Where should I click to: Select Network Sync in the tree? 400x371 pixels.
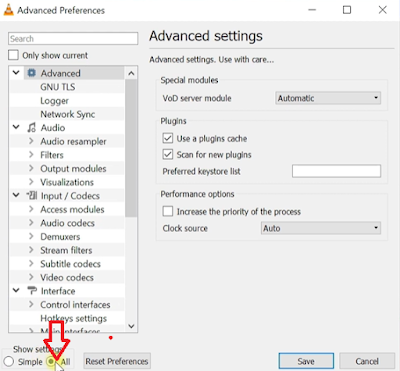click(x=68, y=114)
